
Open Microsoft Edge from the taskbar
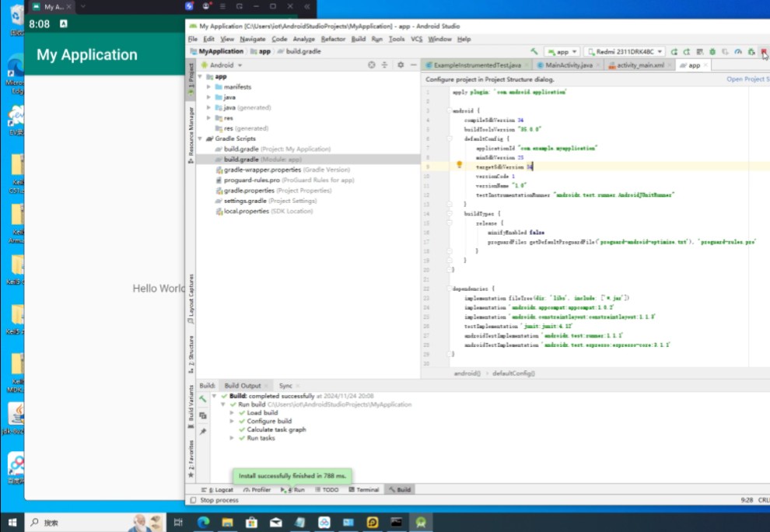(x=203, y=522)
